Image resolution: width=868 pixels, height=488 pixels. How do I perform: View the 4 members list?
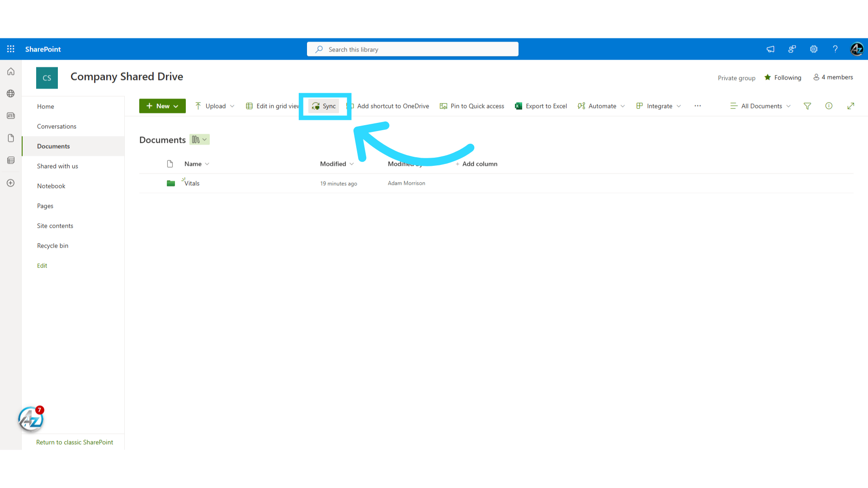coord(833,77)
